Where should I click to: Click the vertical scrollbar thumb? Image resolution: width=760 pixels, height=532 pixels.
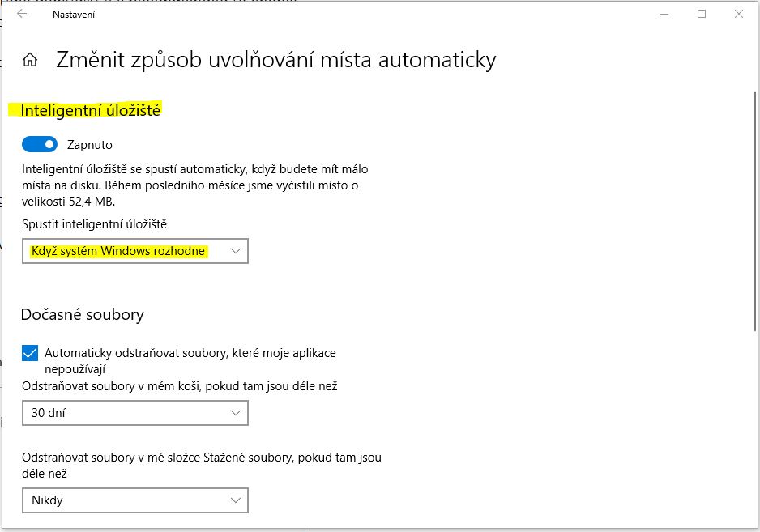pyautogui.click(x=755, y=211)
